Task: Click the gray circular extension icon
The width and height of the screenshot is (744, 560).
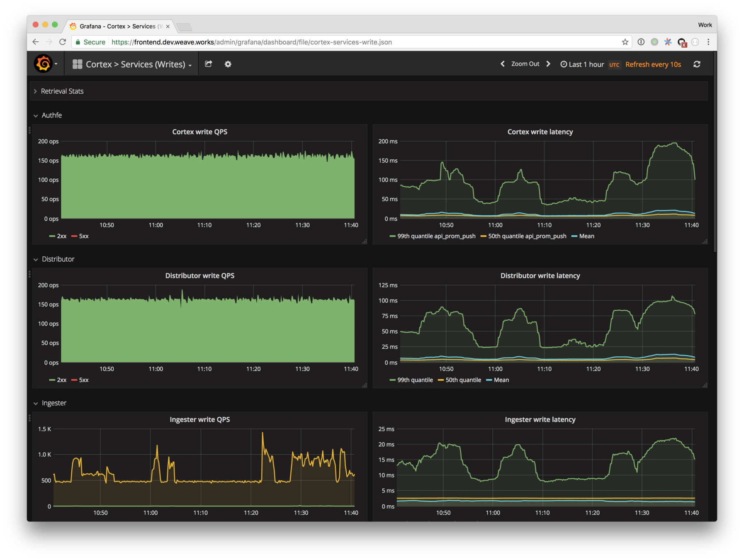Action: tap(695, 42)
